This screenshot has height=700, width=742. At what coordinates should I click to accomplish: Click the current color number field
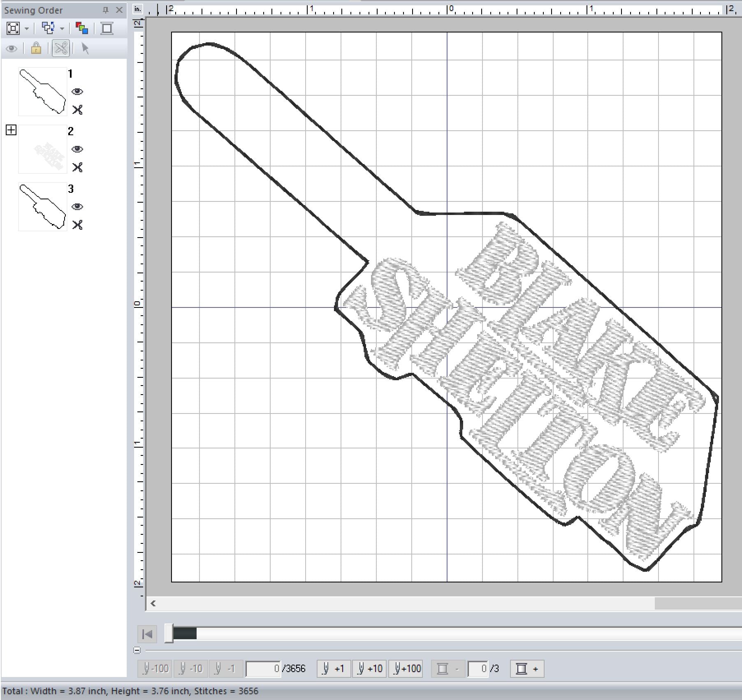point(478,669)
